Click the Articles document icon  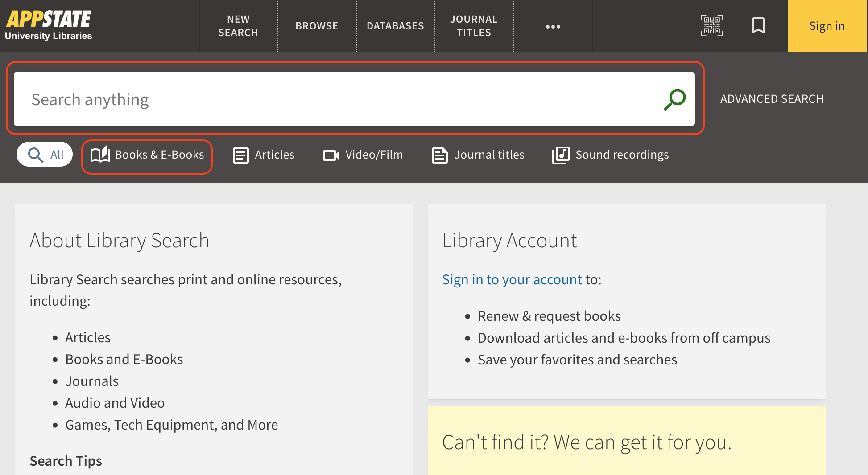[x=241, y=156]
